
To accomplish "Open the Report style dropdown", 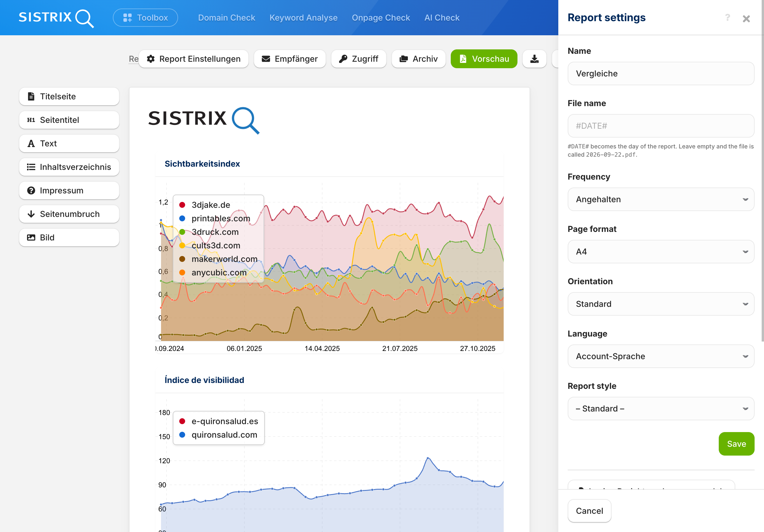I will coord(661,409).
